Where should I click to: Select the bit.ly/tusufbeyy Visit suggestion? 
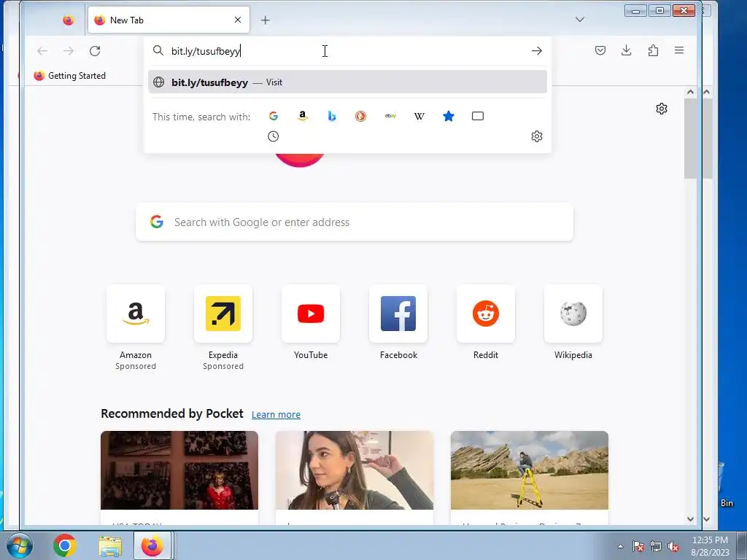[x=347, y=82]
